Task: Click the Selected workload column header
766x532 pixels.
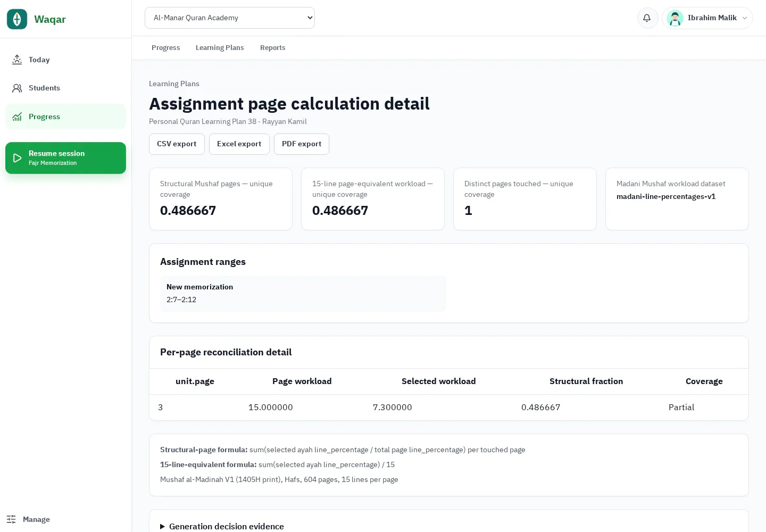Action: point(439,381)
